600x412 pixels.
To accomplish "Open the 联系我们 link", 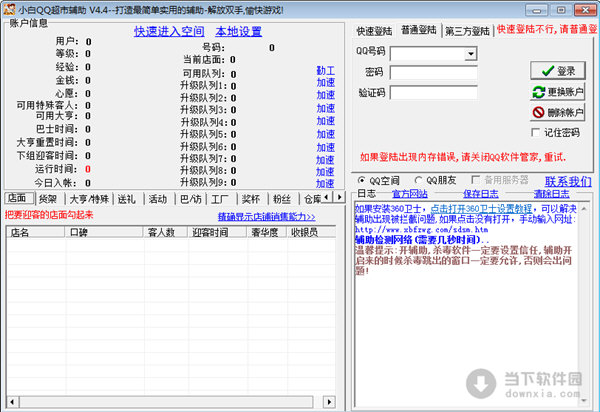I will (568, 181).
